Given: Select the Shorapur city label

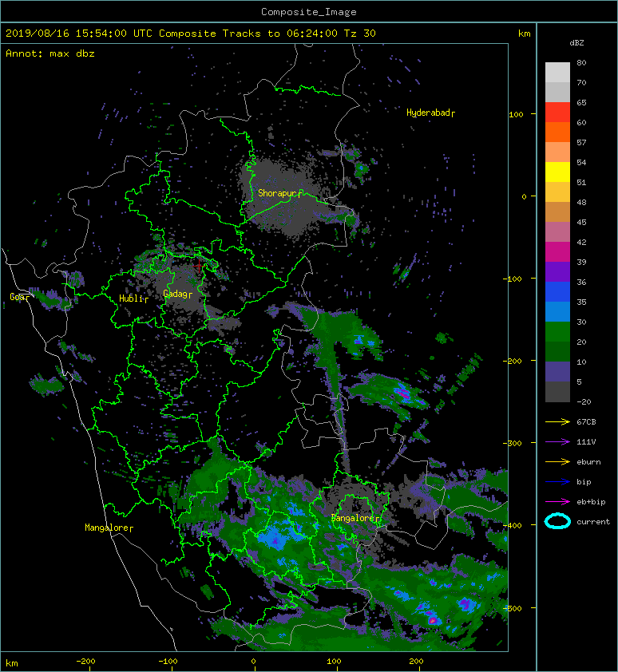Looking at the screenshot, I should click(280, 193).
